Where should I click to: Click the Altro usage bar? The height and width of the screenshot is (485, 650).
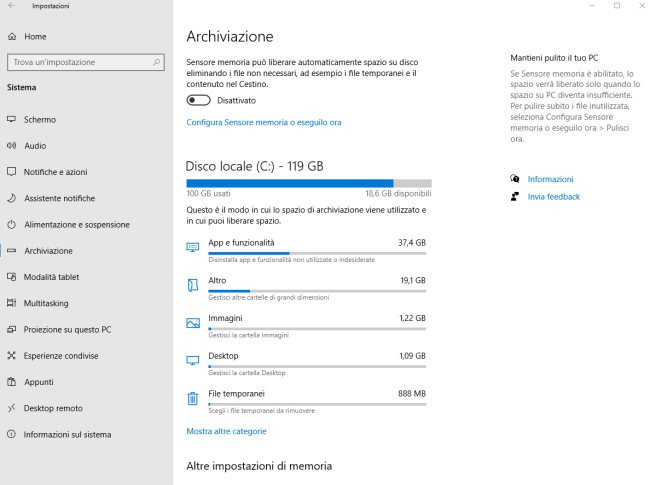317,291
